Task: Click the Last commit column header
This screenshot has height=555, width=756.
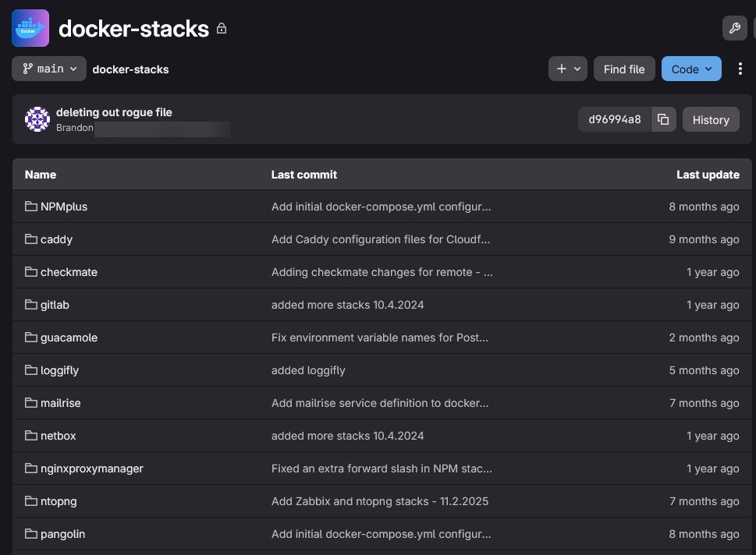Action: point(304,175)
